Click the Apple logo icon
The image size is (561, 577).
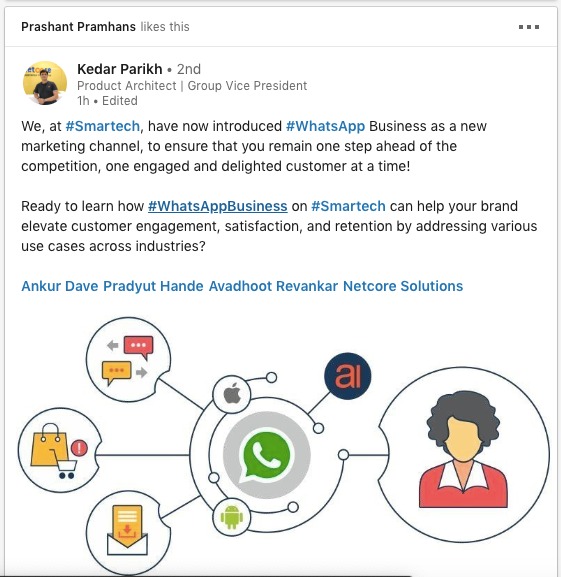[232, 394]
